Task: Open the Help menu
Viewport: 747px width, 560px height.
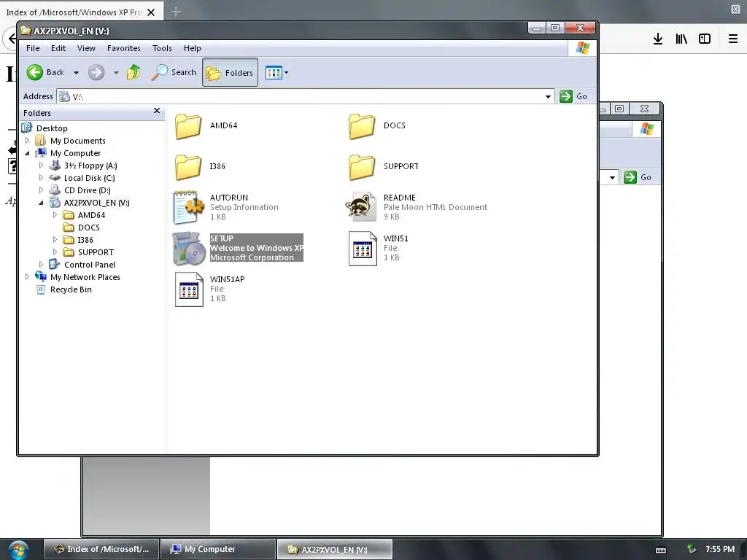Action: coord(193,48)
